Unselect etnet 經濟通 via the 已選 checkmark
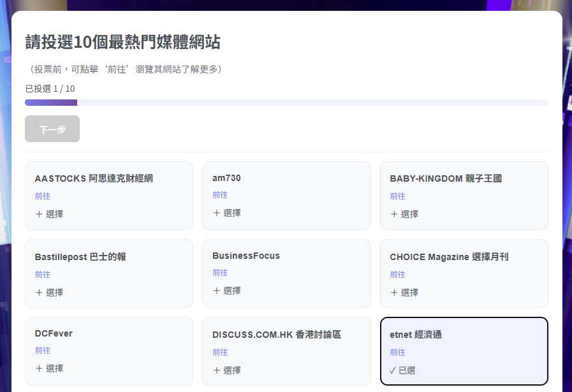 (402, 370)
